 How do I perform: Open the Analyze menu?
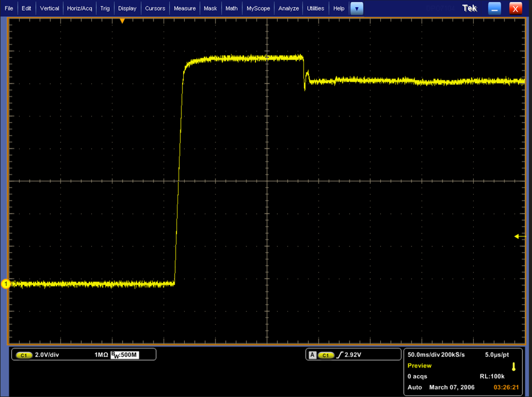coord(288,8)
